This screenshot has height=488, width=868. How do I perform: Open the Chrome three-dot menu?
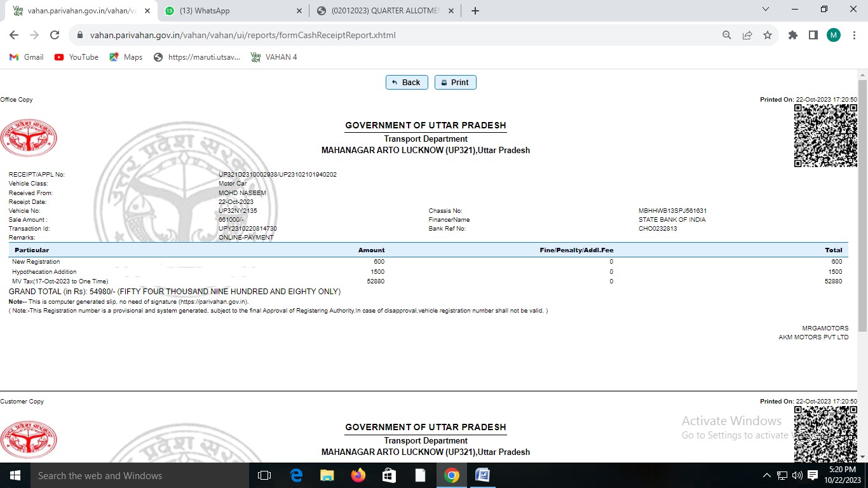coord(853,35)
